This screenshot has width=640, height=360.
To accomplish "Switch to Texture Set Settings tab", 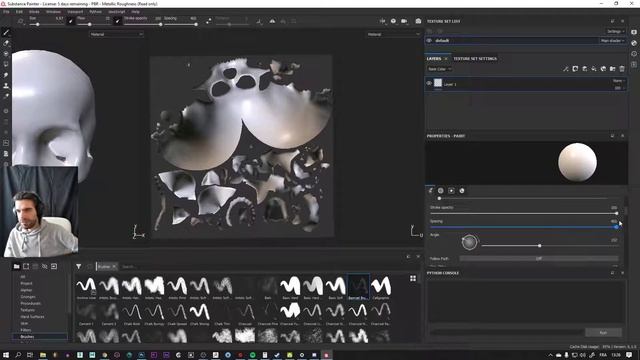I will (475, 59).
